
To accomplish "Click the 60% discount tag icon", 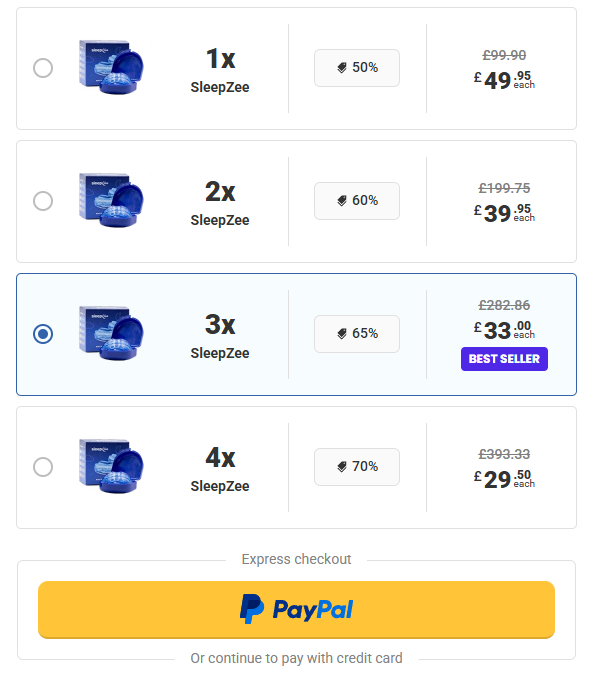I will (x=342, y=201).
